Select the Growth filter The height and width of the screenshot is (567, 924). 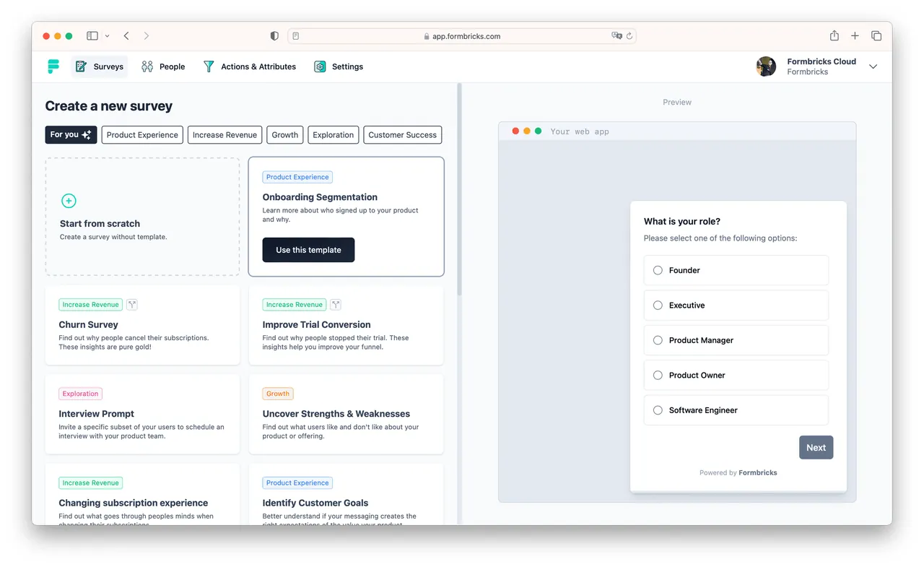[x=285, y=135]
